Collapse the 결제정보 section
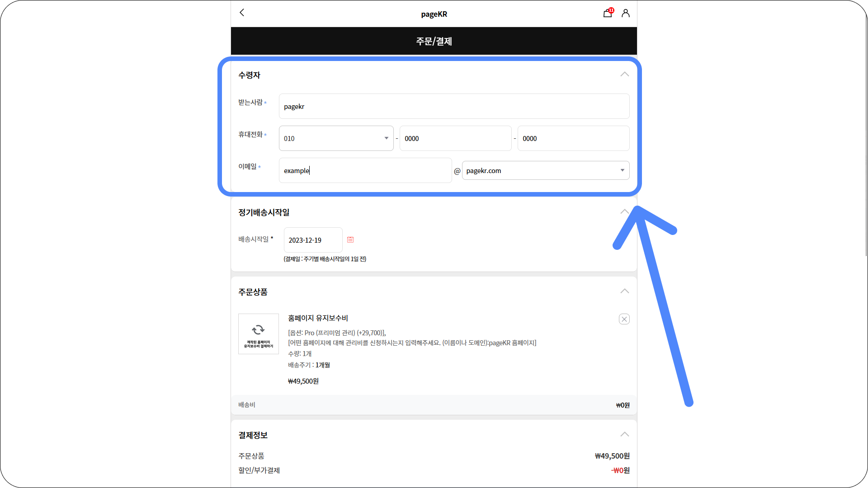868x488 pixels. click(x=624, y=435)
